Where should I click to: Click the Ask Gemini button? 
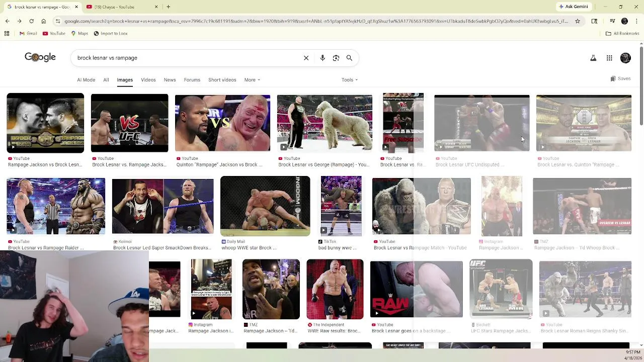[573, 7]
